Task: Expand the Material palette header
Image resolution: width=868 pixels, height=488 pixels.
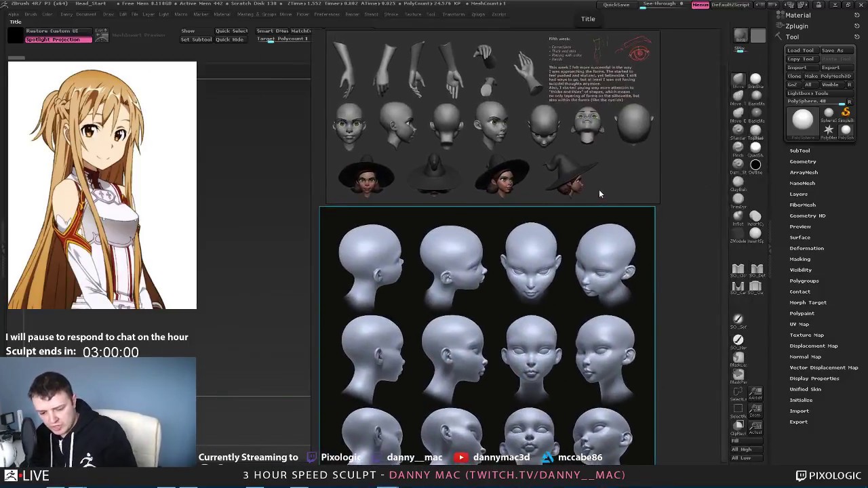Action: pyautogui.click(x=798, y=15)
